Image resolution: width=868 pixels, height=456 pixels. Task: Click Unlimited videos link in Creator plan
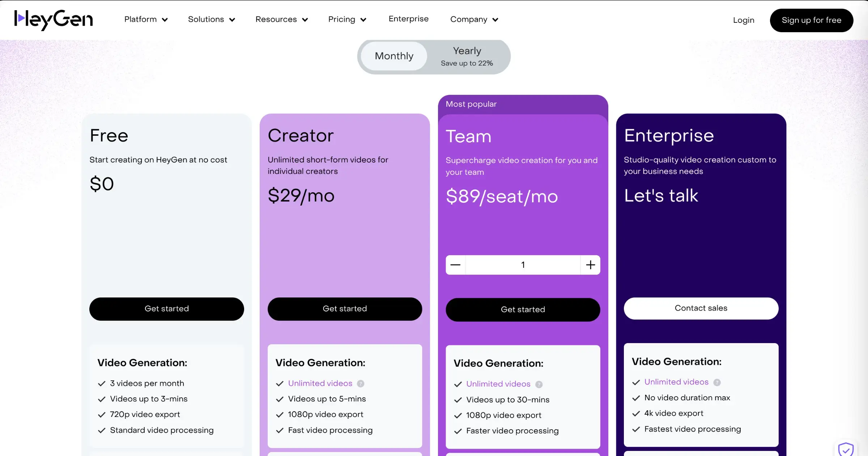320,384
